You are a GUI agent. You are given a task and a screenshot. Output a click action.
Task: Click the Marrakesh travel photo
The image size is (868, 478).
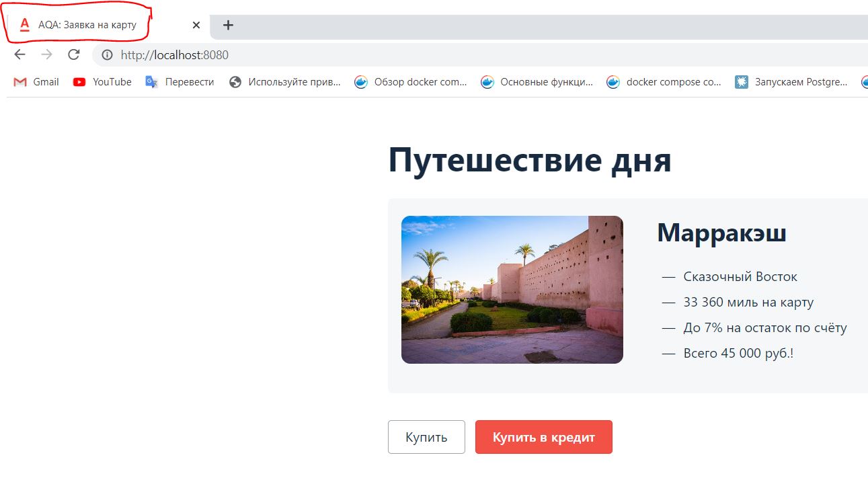pyautogui.click(x=512, y=290)
